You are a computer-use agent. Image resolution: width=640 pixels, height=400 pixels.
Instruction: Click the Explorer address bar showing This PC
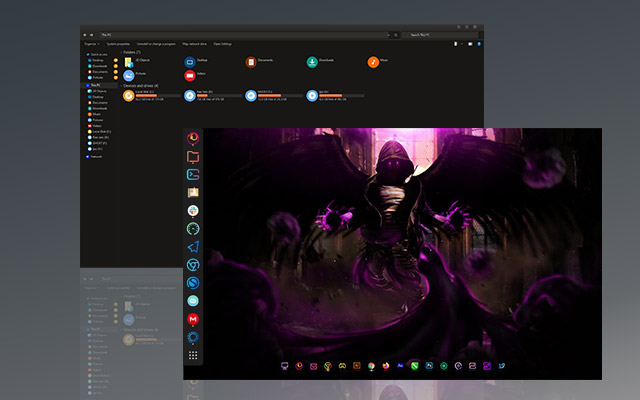tap(243, 35)
